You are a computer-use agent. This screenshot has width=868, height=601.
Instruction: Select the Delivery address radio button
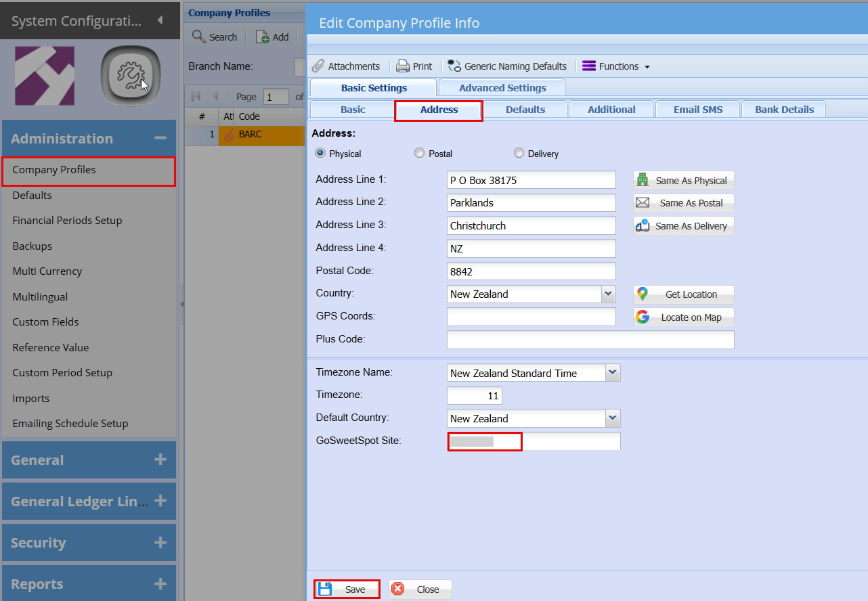tap(519, 154)
